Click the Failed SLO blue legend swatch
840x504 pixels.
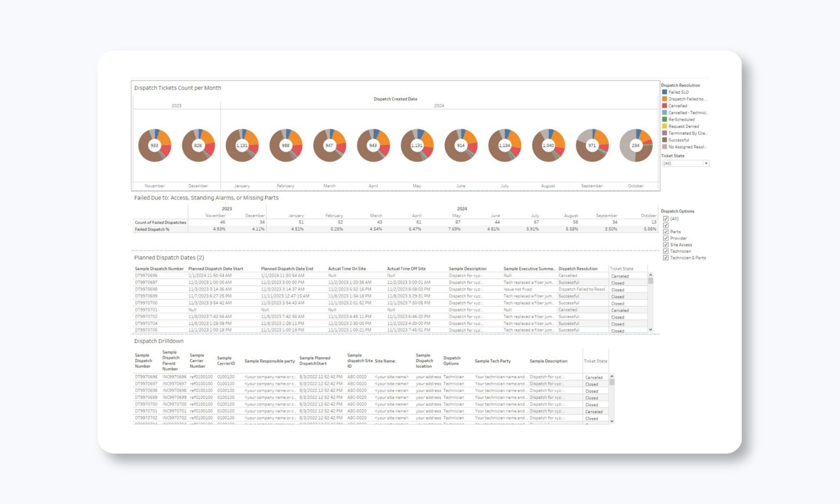point(665,92)
